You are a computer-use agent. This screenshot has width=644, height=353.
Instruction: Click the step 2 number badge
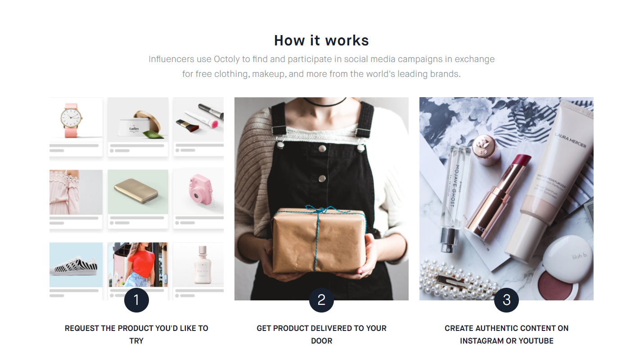[x=321, y=300]
